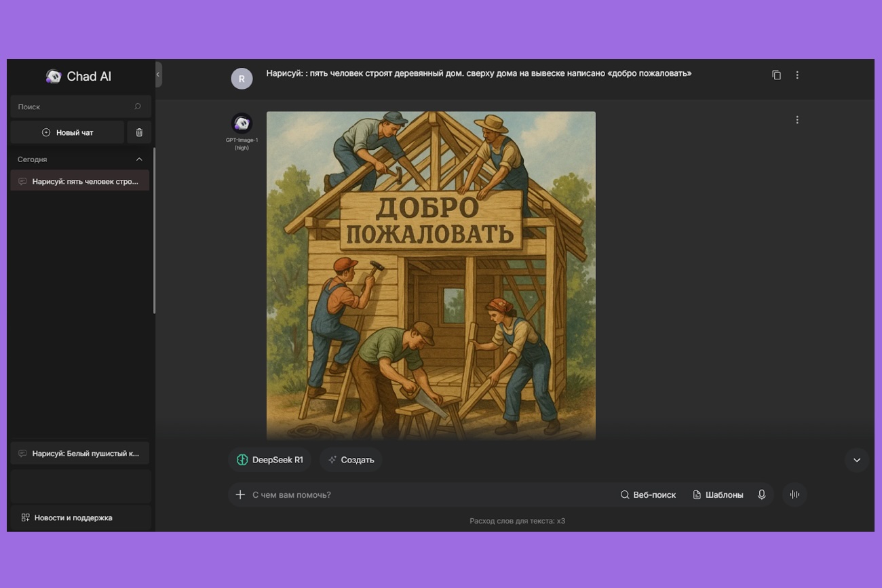Start voice mode with the waveform icon
Viewport: 882px width, 588px height.
794,495
